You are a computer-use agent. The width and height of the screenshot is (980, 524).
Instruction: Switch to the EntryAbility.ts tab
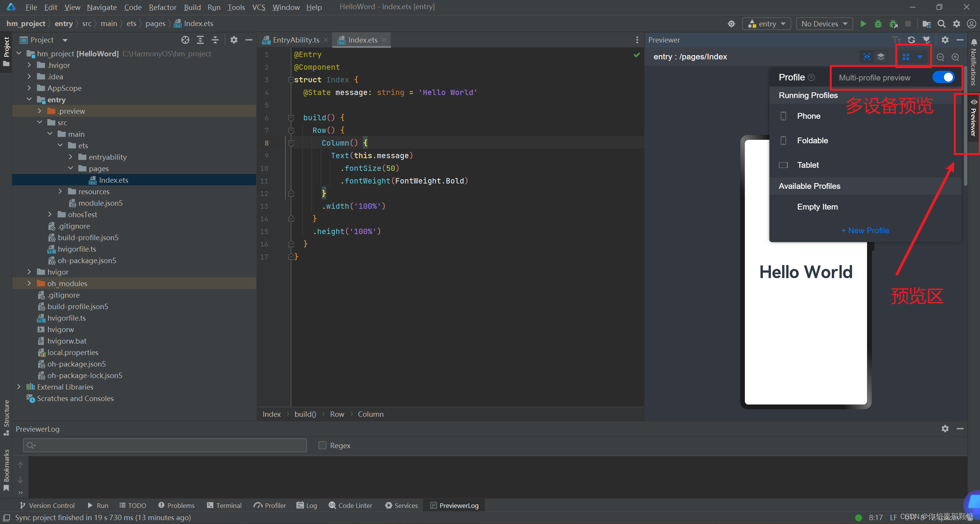click(x=296, y=40)
